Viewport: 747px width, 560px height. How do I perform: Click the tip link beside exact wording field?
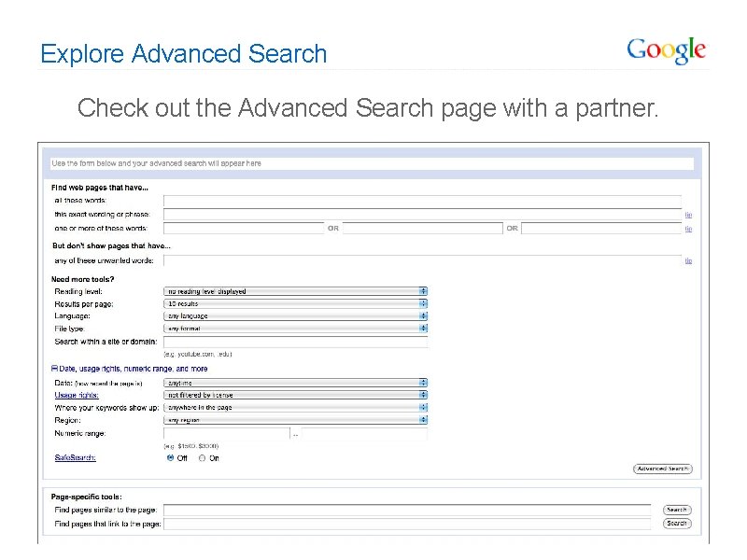coord(688,215)
